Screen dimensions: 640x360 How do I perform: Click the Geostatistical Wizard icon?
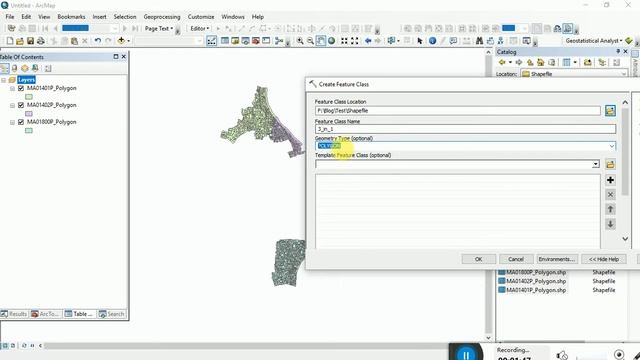coord(629,41)
